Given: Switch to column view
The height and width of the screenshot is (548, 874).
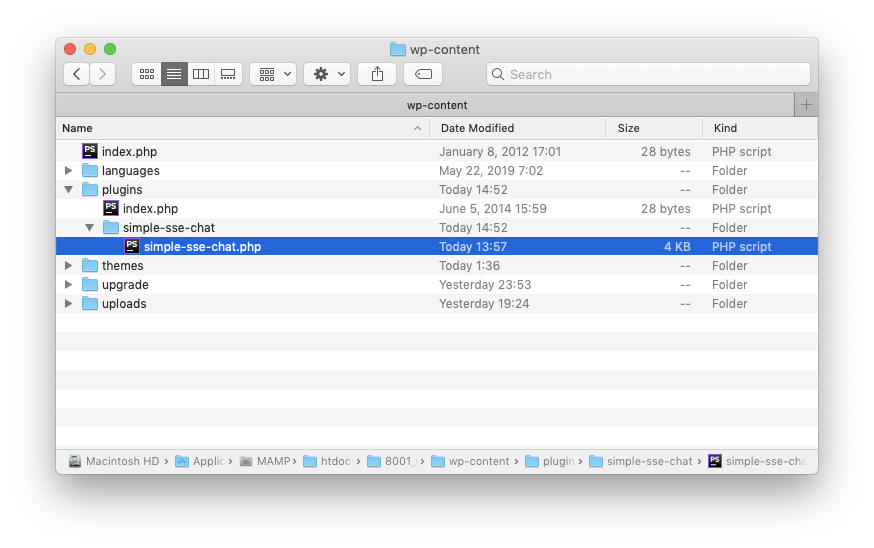Looking at the screenshot, I should point(201,74).
